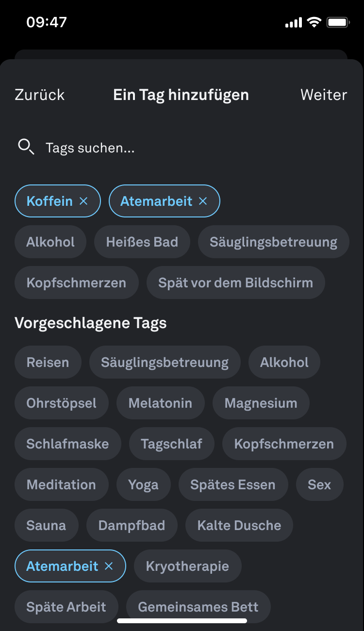Toggle the Kryotherapie tag
Image resolution: width=364 pixels, height=631 pixels.
click(187, 566)
